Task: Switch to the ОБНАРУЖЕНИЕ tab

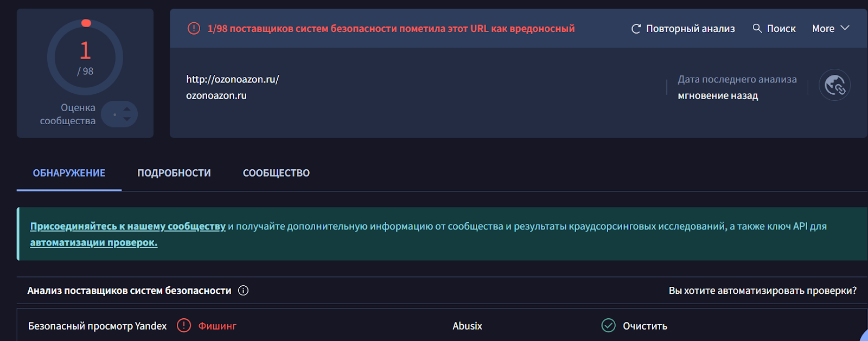Action: click(x=69, y=173)
